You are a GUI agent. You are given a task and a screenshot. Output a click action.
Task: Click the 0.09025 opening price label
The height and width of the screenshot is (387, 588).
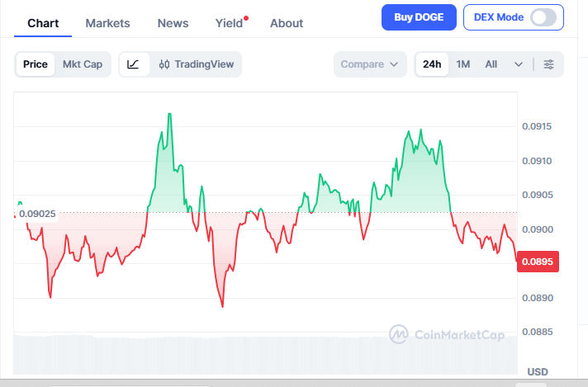point(37,214)
